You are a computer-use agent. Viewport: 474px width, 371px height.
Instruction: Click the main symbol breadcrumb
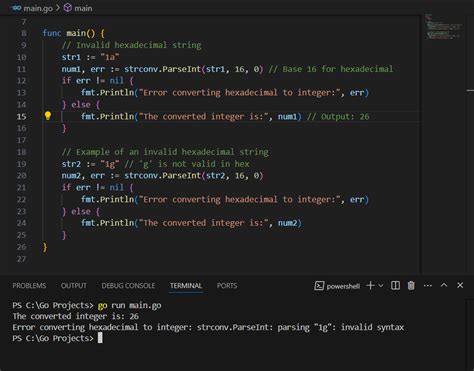point(83,8)
